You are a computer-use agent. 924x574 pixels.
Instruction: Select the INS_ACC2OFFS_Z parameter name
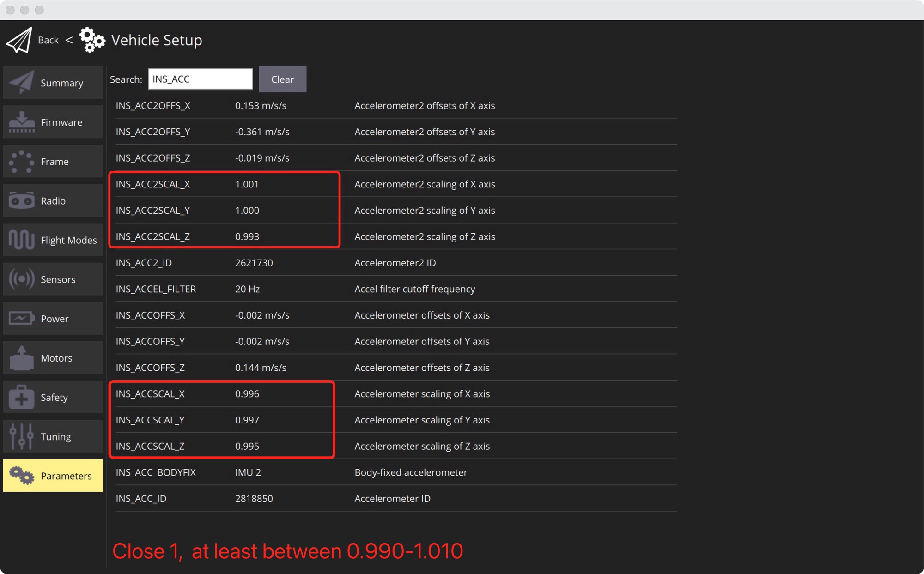[153, 158]
